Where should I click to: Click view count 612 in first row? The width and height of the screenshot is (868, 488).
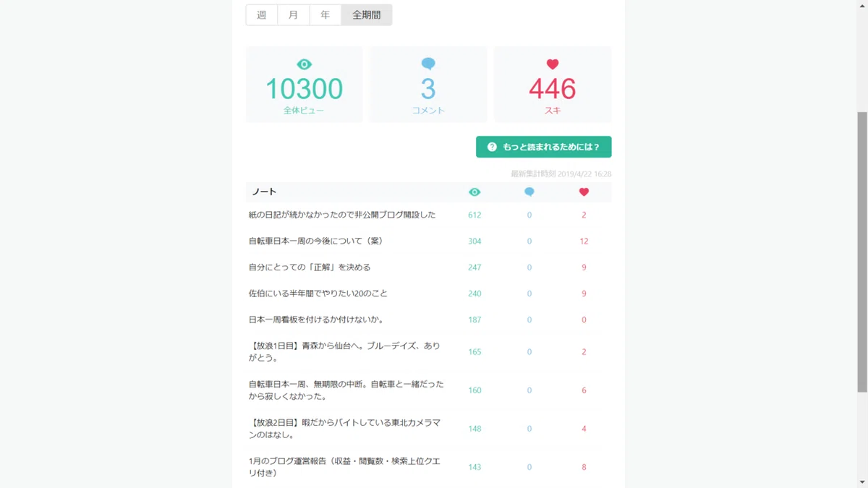coord(475,215)
